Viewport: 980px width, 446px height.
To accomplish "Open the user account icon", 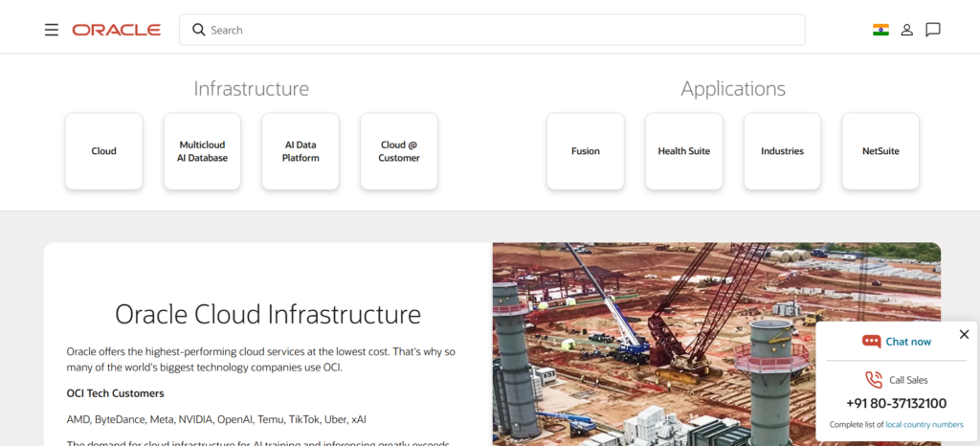I will tap(907, 30).
